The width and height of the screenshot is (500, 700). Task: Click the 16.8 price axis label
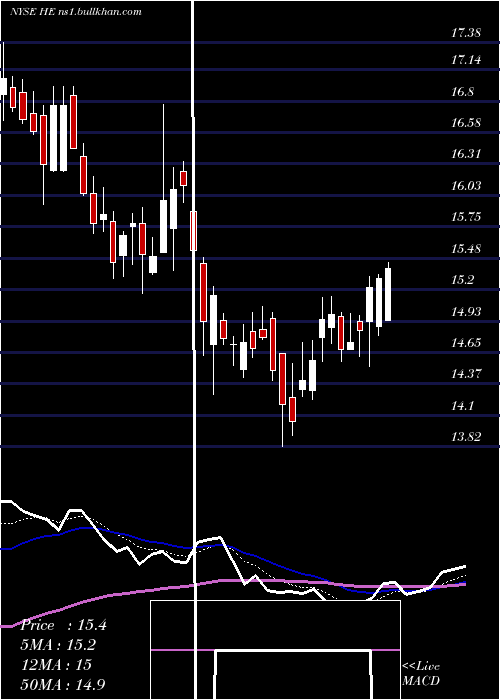(462, 92)
